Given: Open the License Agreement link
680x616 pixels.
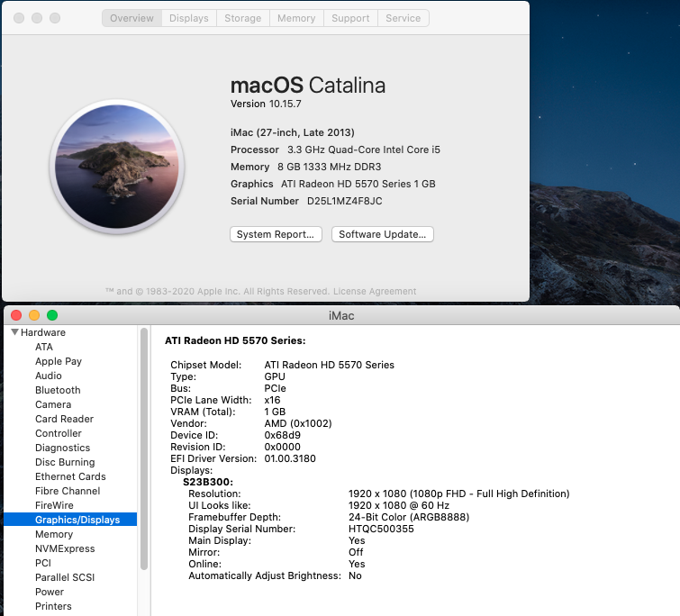Looking at the screenshot, I should (x=375, y=291).
